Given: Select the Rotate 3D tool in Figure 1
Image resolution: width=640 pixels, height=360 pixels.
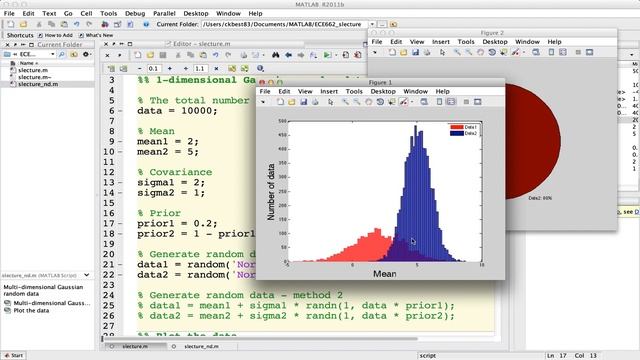Looking at the screenshot, I should tap(380, 102).
